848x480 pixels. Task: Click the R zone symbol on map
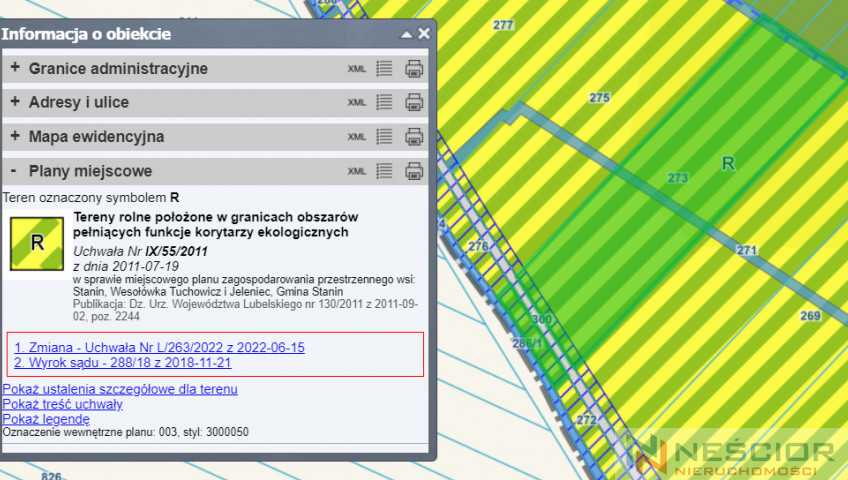pos(728,164)
